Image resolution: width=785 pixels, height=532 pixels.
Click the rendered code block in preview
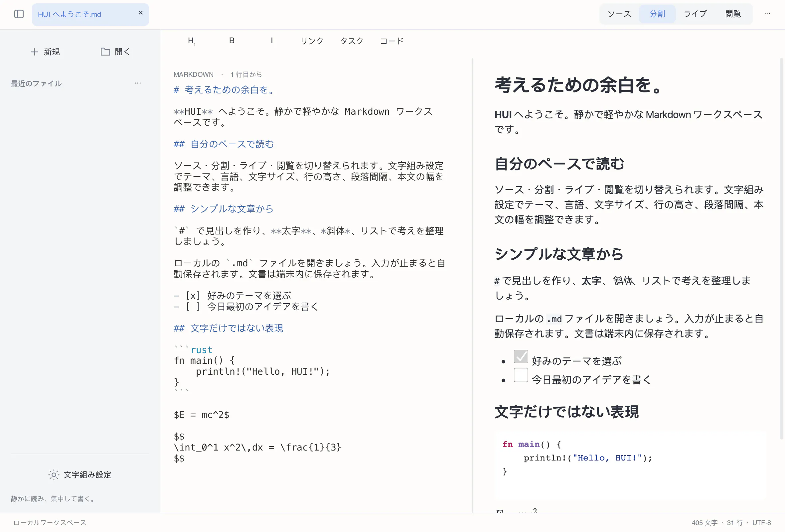point(630,465)
